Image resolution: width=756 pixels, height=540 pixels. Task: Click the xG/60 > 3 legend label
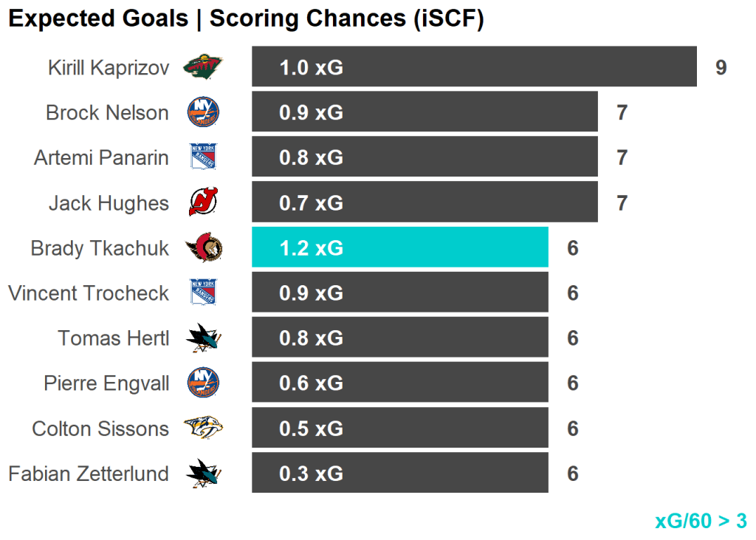[701, 521]
